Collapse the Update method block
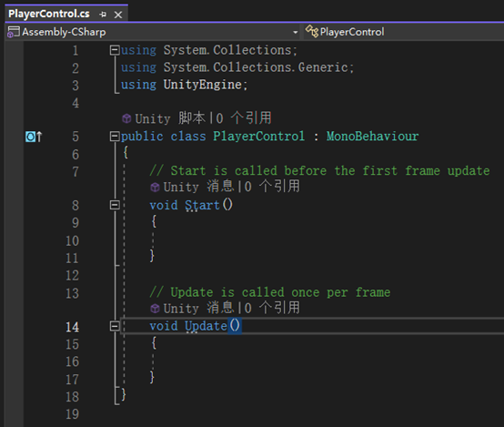The width and height of the screenshot is (504, 427). coord(115,327)
